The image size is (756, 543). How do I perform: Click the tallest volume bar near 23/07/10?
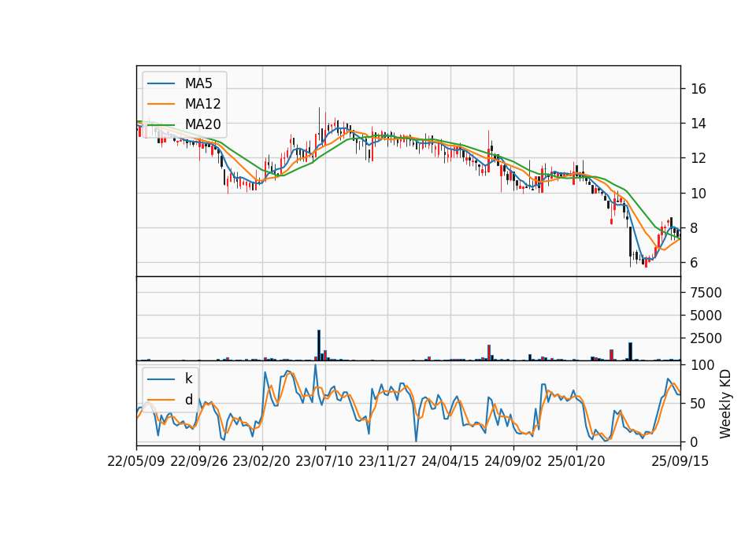[319, 345]
